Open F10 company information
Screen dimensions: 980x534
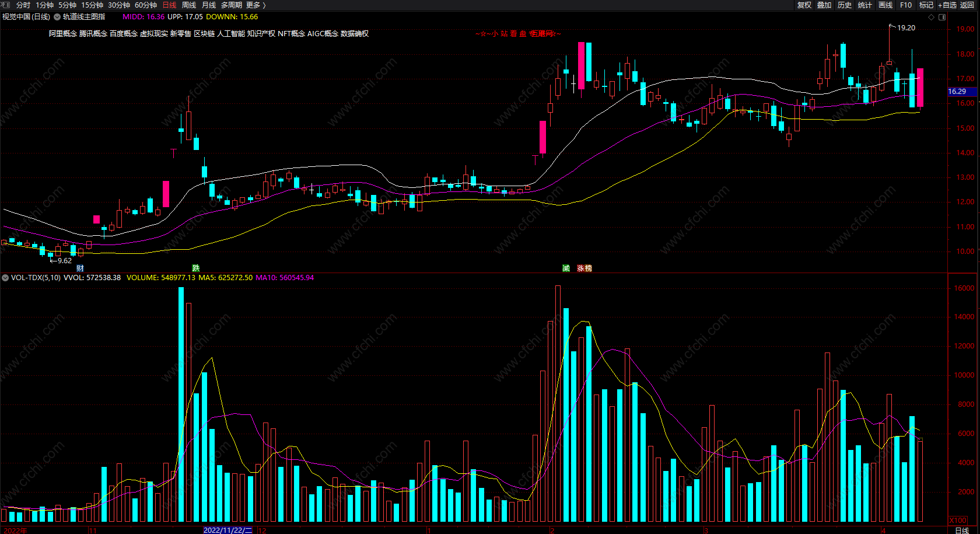click(906, 5)
